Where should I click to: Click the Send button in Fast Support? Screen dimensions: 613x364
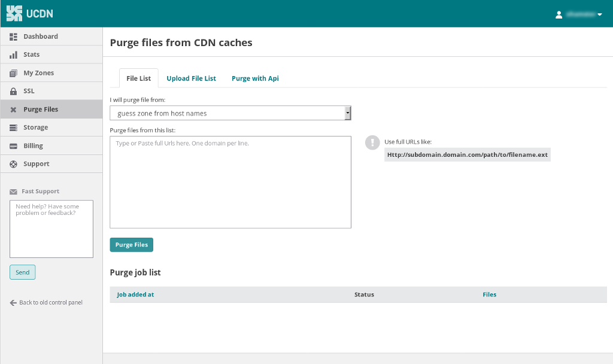point(23,272)
